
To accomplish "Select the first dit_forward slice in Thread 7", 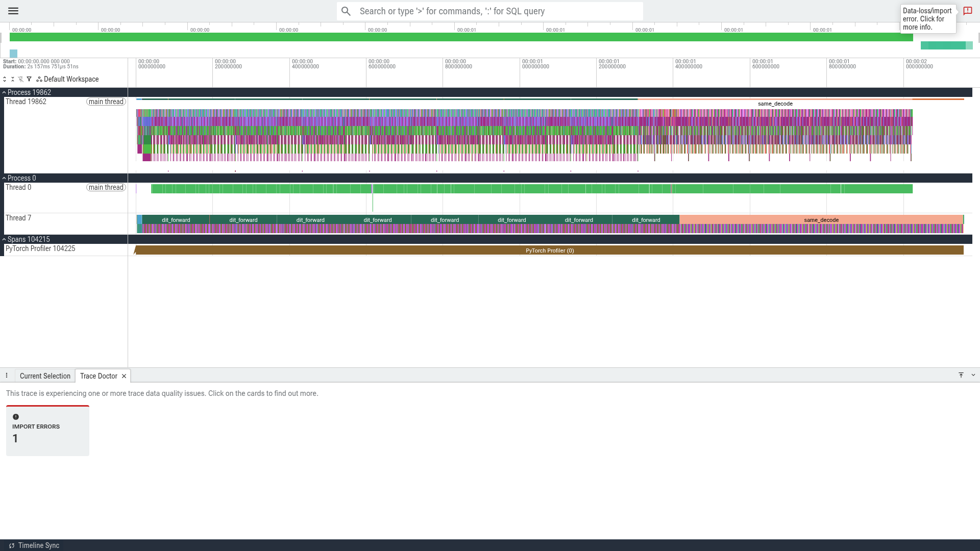I will coord(176,220).
